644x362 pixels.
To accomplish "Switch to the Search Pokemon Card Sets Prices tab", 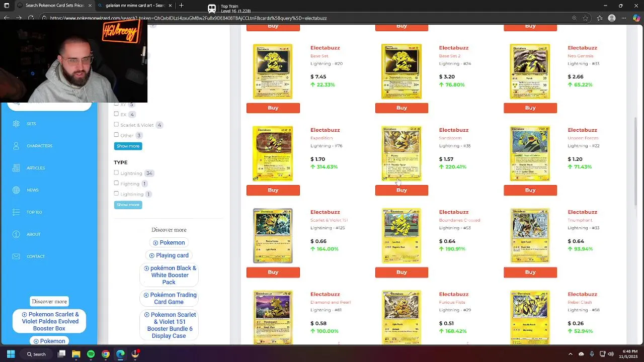I will click(x=54, y=6).
